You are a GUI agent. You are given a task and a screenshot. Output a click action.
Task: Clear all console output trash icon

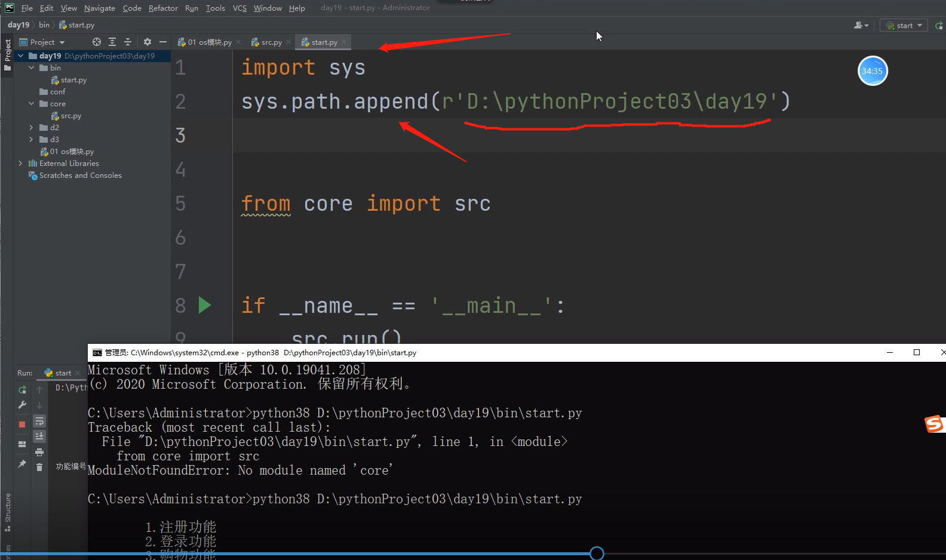pyautogui.click(x=39, y=467)
